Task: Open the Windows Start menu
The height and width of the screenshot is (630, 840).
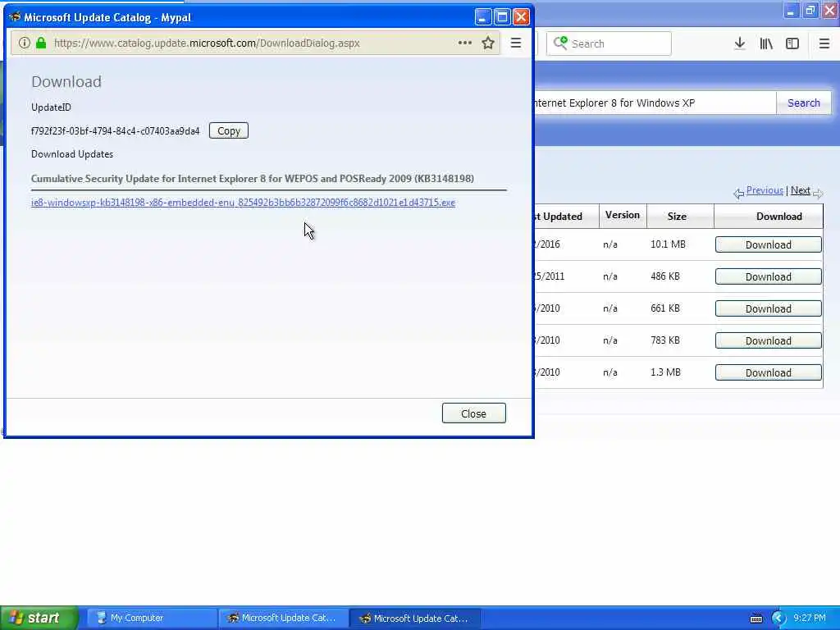Action: [39, 618]
